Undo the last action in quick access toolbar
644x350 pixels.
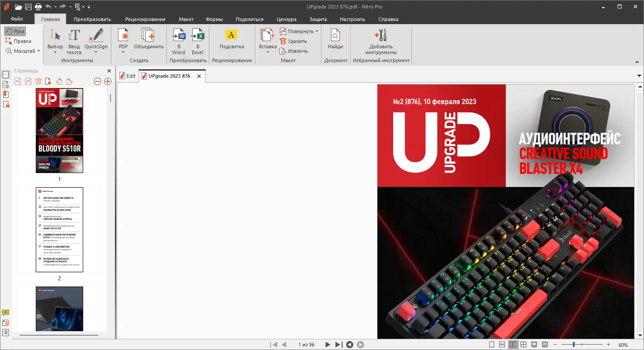pyautogui.click(x=47, y=7)
